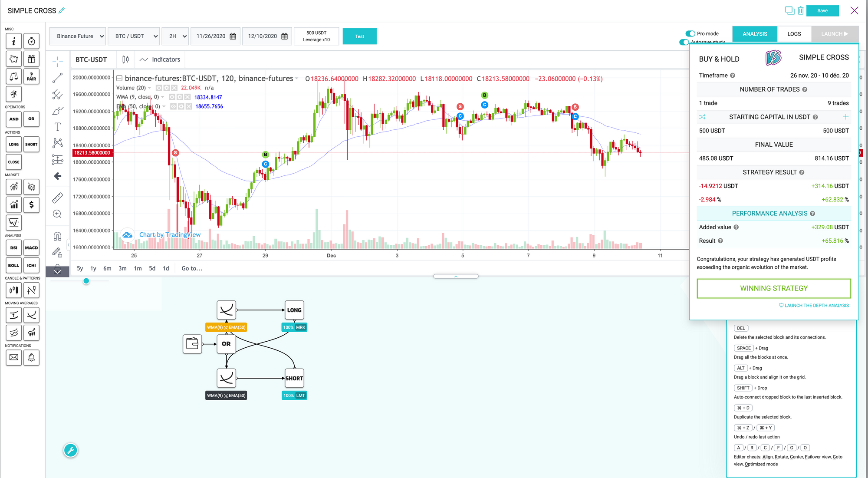Select the trend line drawing tool
This screenshot has height=478, width=868.
tap(58, 78)
